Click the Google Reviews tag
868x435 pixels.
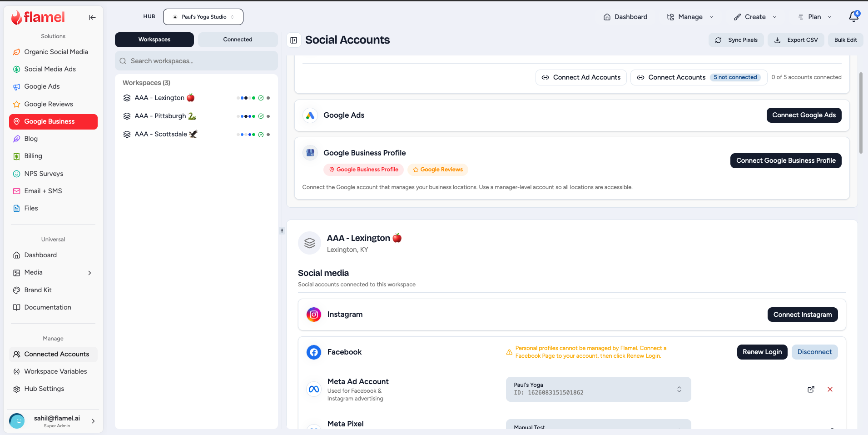[x=438, y=170]
